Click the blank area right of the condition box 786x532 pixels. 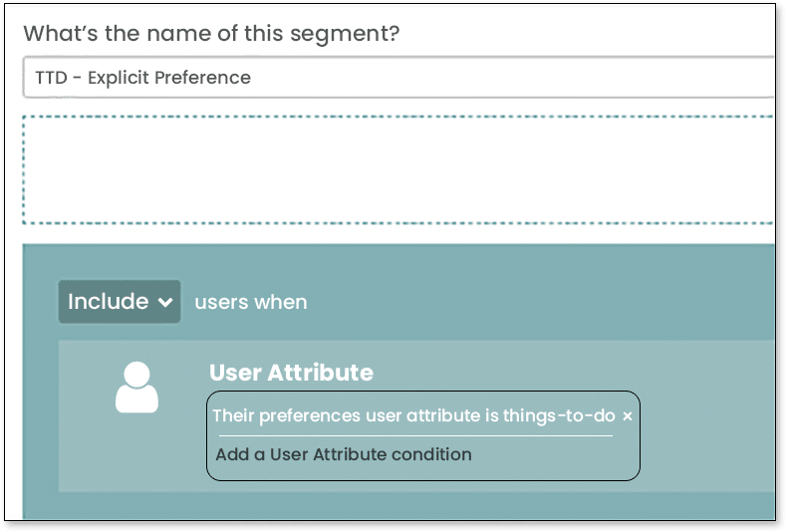tap(707, 436)
